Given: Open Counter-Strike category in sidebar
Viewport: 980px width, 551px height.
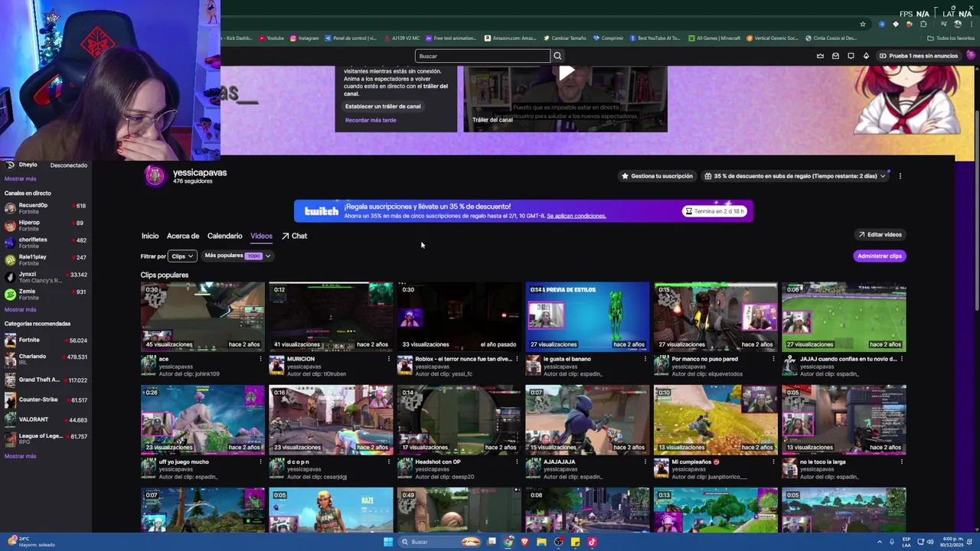Looking at the screenshot, I should [46, 399].
